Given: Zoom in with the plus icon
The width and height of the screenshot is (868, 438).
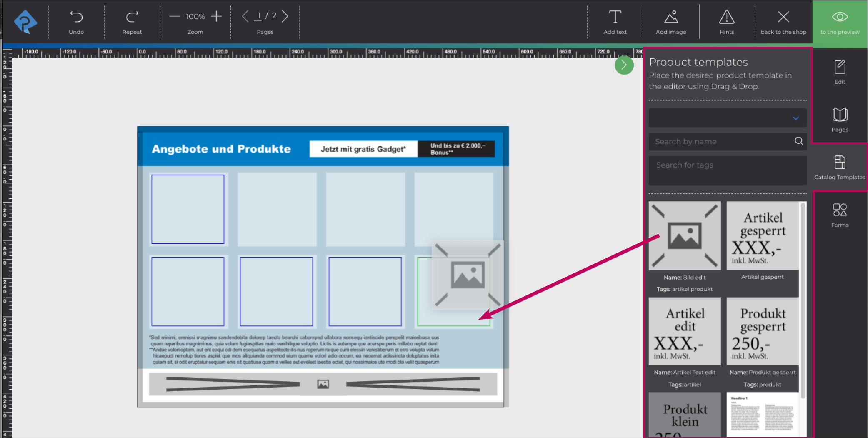Looking at the screenshot, I should click(x=216, y=17).
